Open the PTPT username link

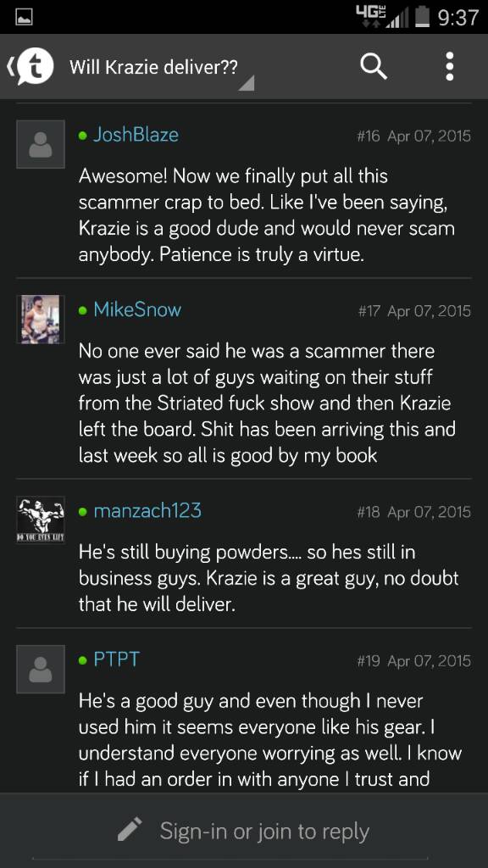(116, 659)
